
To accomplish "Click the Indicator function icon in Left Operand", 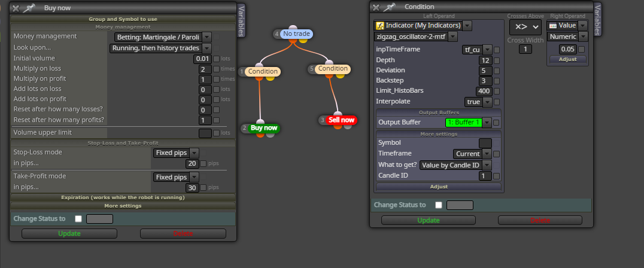I will (380, 26).
